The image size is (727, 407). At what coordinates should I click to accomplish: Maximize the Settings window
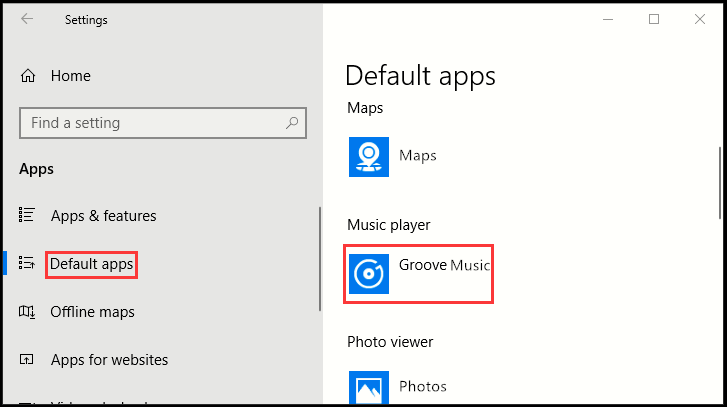click(x=654, y=19)
